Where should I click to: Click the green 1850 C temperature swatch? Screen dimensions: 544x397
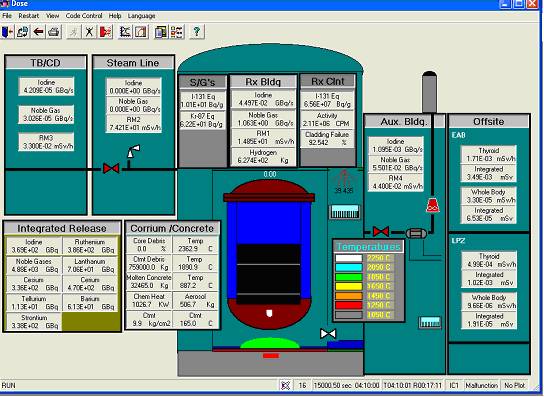pyautogui.click(x=349, y=277)
